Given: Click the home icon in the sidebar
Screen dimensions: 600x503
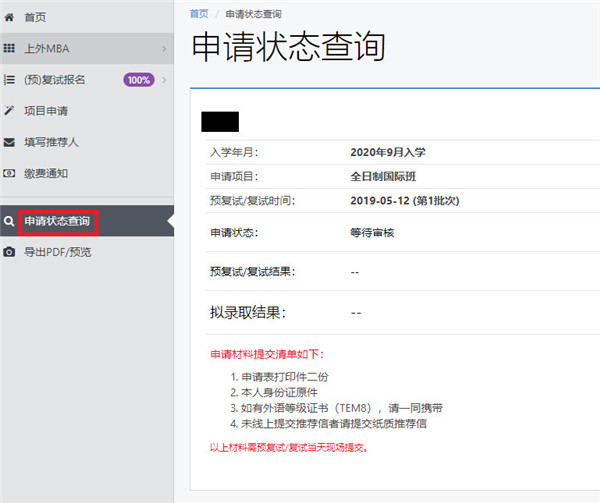Looking at the screenshot, I should click(9, 17).
